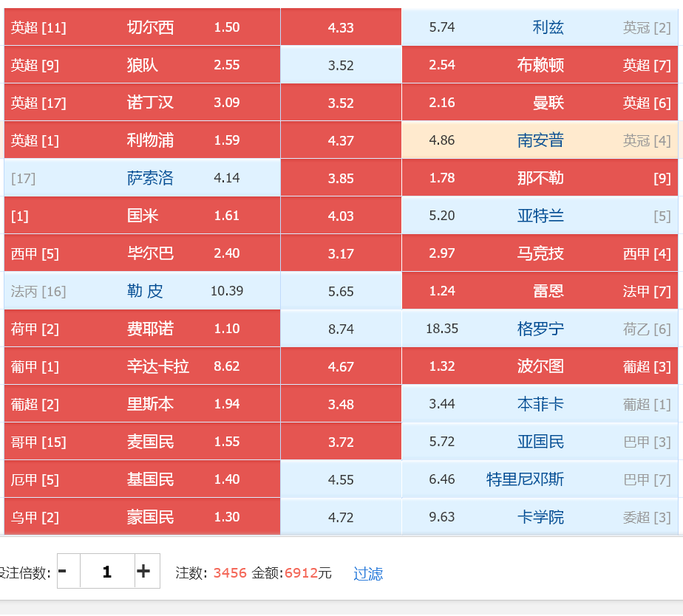Select draw odds 8.74 in 费耶诺 row
Viewport: 683px width, 616px height.
pyautogui.click(x=341, y=328)
